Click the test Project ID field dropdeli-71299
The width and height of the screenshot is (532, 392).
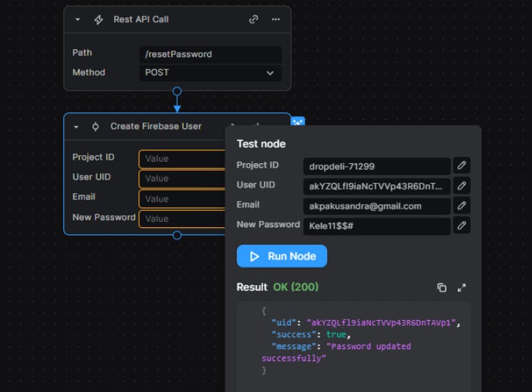coord(376,166)
